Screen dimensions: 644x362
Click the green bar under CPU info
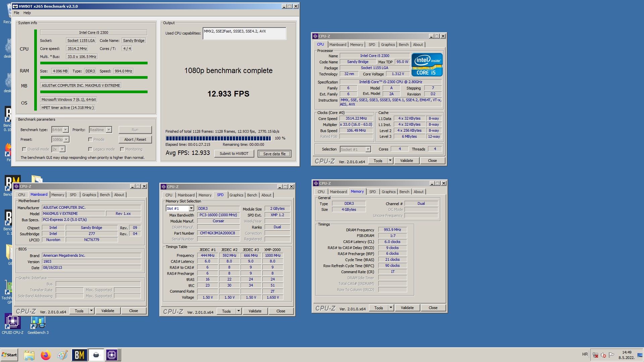click(94, 63)
